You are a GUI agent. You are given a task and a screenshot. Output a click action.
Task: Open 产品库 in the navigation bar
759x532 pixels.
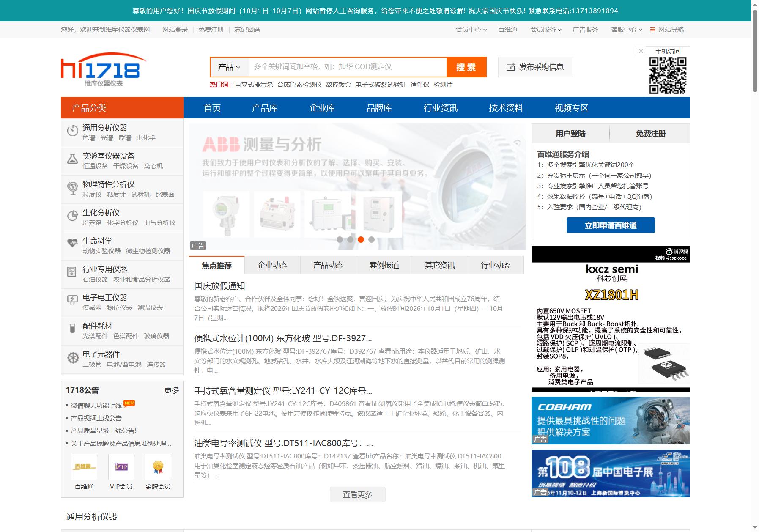(265, 108)
